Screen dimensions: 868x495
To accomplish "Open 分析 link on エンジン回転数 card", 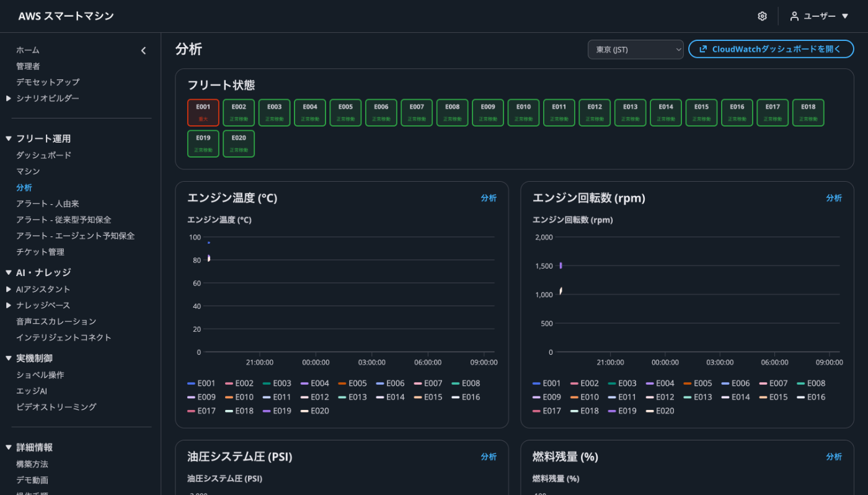I will click(x=834, y=198).
